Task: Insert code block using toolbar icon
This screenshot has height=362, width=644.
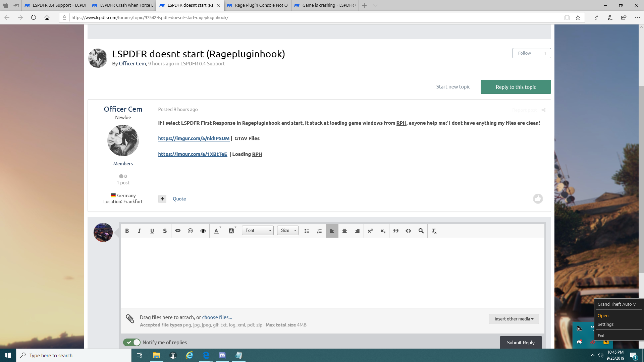Action: click(408, 231)
